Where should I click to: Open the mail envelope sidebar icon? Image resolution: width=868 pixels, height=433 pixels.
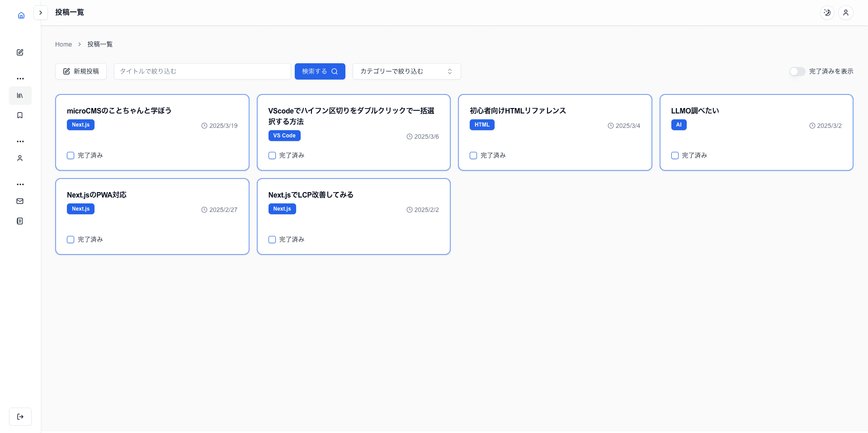[x=20, y=201]
